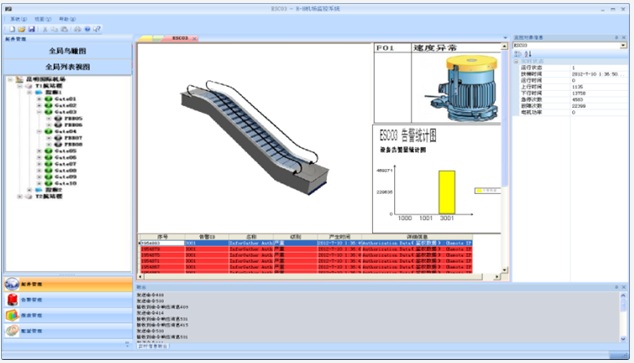Click the blue Help icon in toolbar

(87, 29)
